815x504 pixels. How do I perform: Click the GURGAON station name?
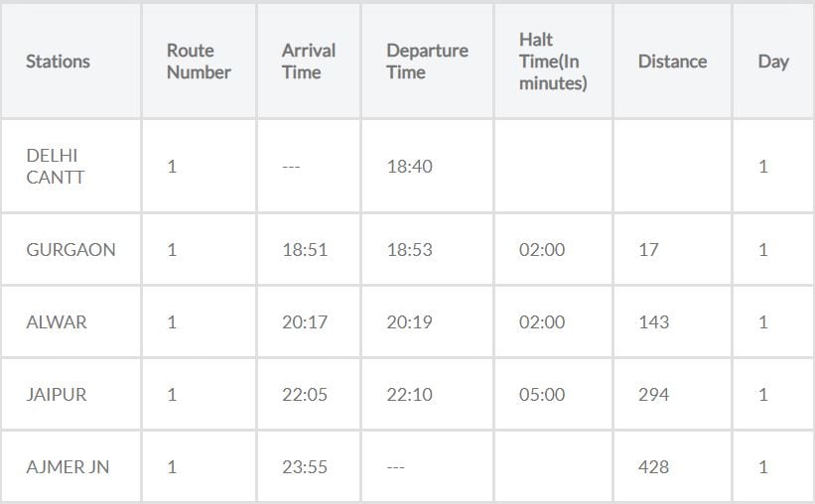(70, 250)
